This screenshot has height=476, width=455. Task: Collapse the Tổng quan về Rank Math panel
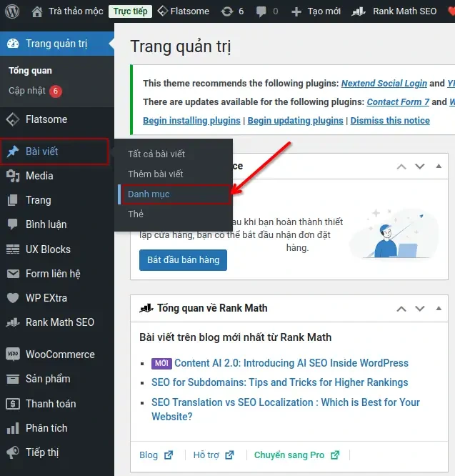[439, 309]
